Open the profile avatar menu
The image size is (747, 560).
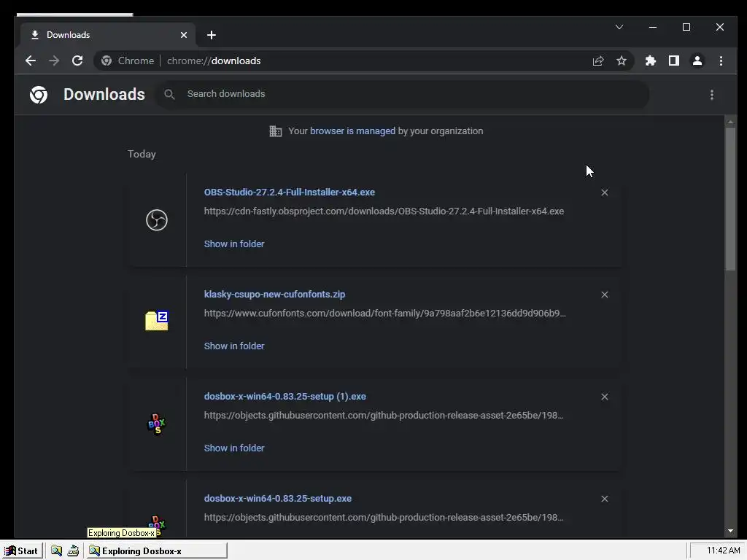(697, 61)
